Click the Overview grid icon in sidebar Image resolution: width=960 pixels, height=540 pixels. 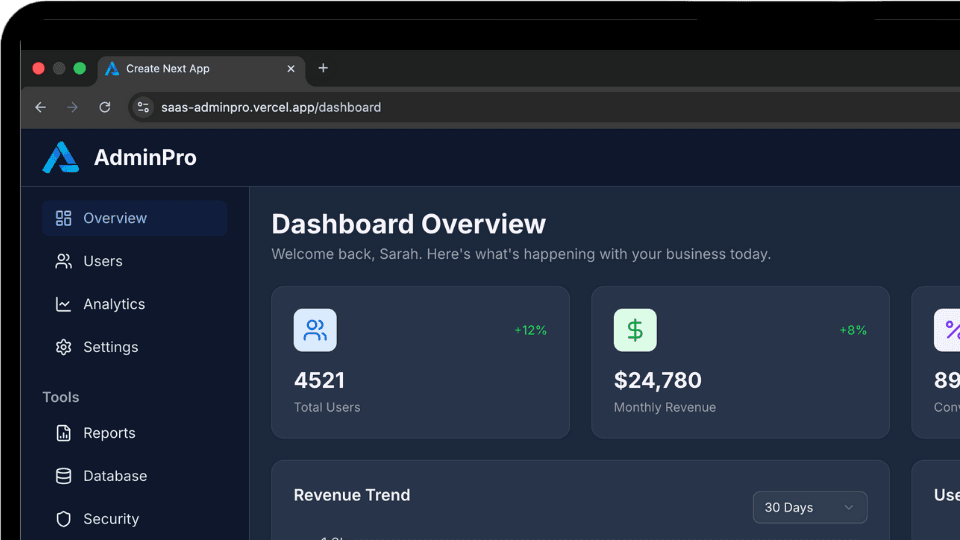click(64, 218)
